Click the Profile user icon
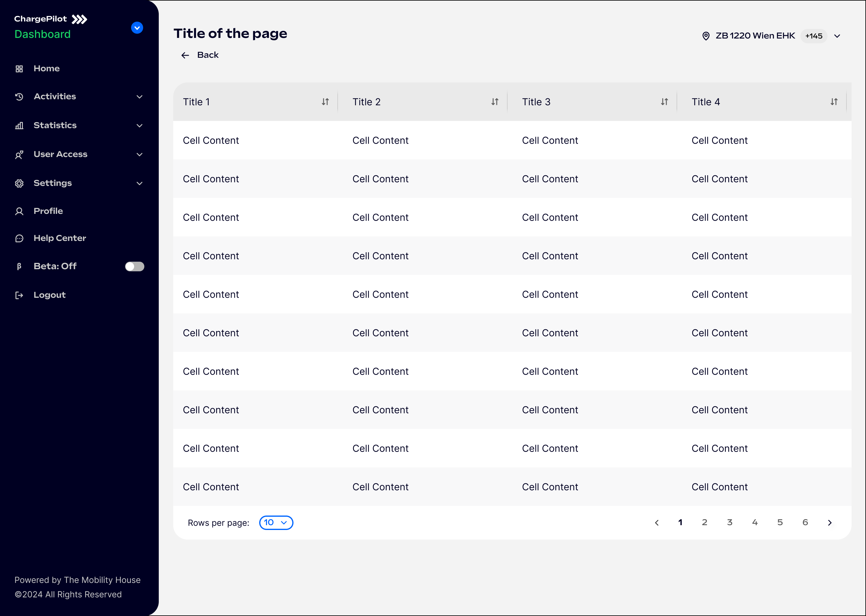The image size is (866, 616). pyautogui.click(x=19, y=211)
